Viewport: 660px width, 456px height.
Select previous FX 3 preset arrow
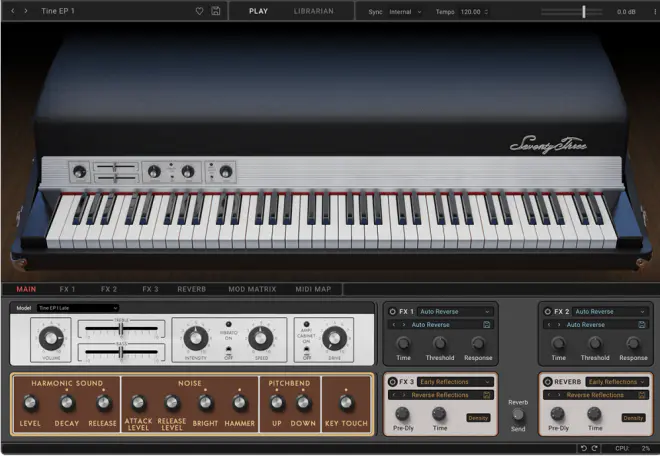[x=394, y=395]
